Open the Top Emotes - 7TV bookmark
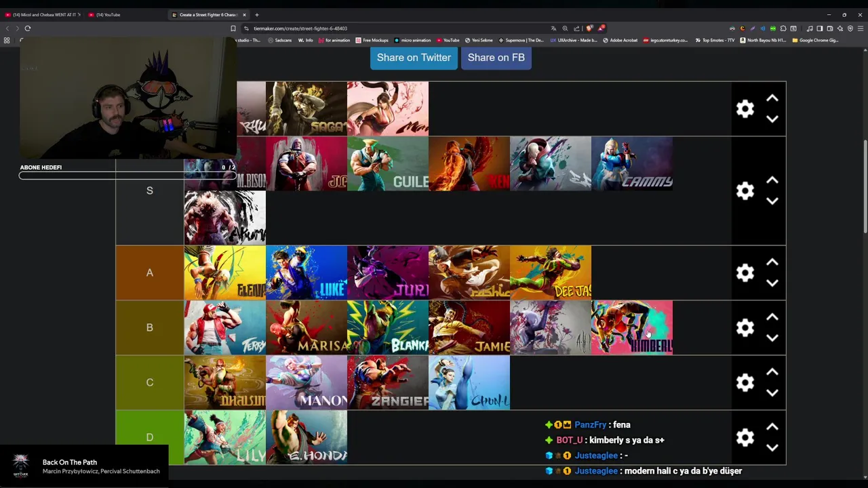The width and height of the screenshot is (868, 488). click(x=715, y=41)
